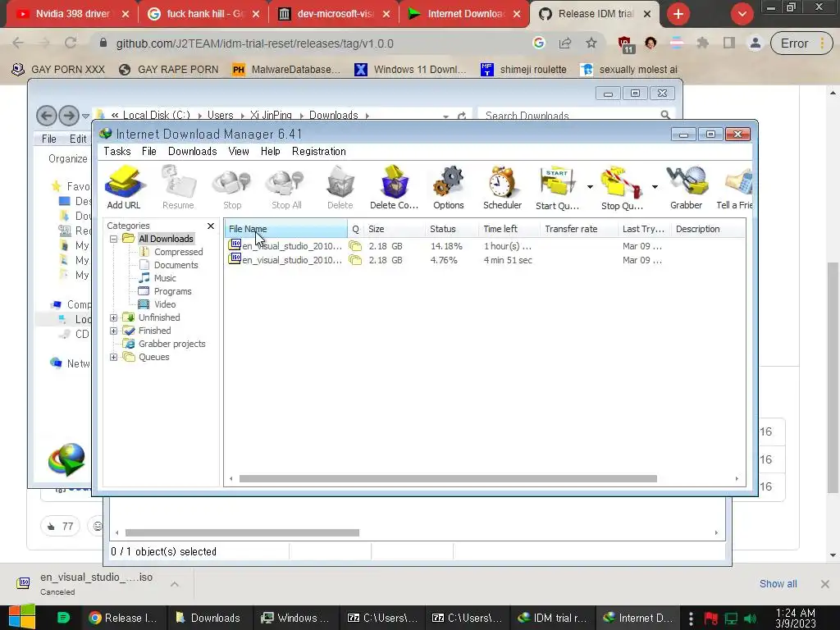The height and width of the screenshot is (630, 840).
Task: Open canceled download item options chevron
Action: point(175,584)
